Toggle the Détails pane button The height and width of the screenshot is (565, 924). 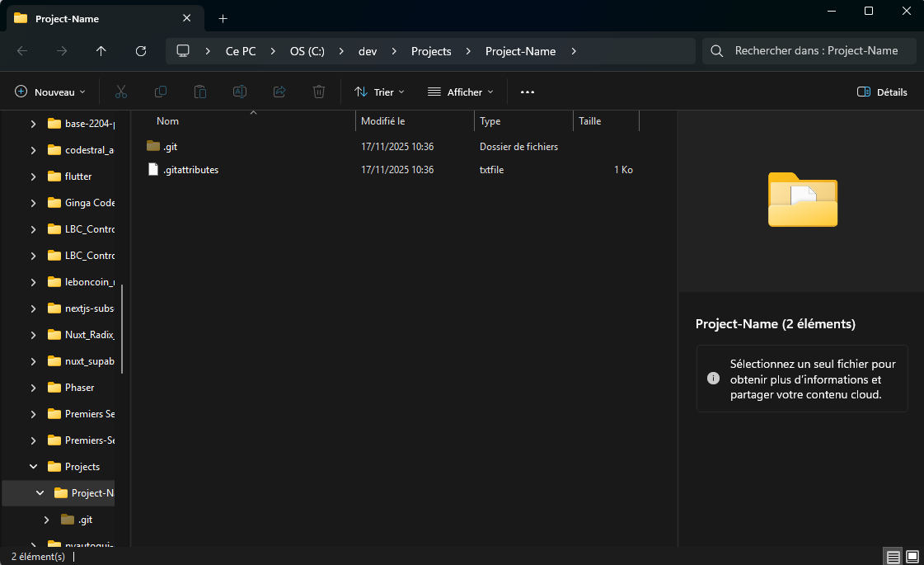882,92
